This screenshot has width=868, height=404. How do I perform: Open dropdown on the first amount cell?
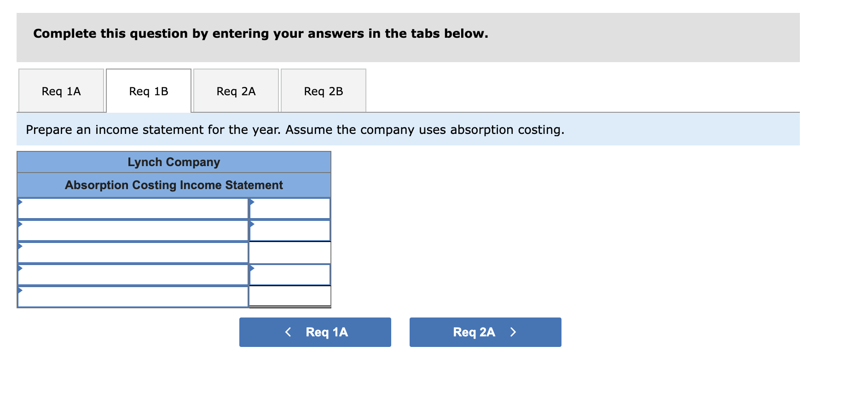pos(252,202)
